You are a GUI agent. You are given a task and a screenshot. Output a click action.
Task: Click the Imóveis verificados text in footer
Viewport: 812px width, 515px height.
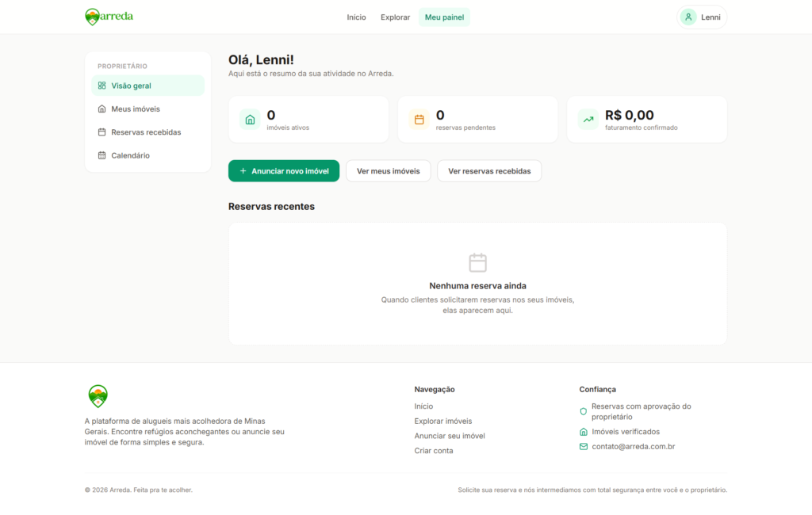point(626,432)
